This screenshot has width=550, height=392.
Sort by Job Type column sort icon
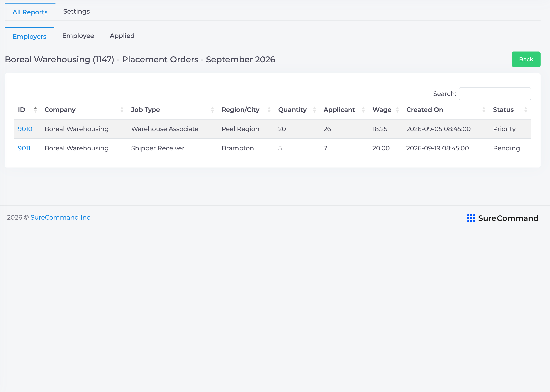(x=212, y=110)
